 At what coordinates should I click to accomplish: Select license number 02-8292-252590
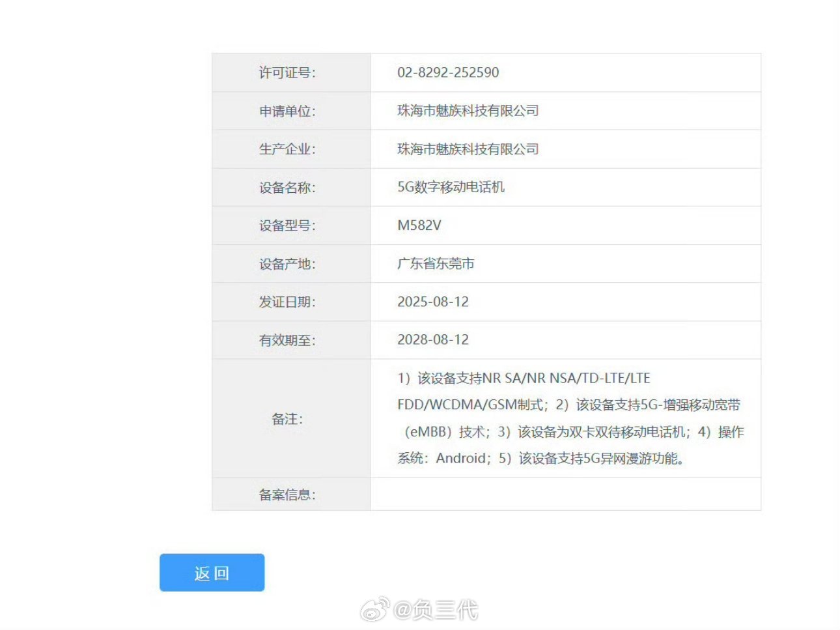tap(448, 72)
